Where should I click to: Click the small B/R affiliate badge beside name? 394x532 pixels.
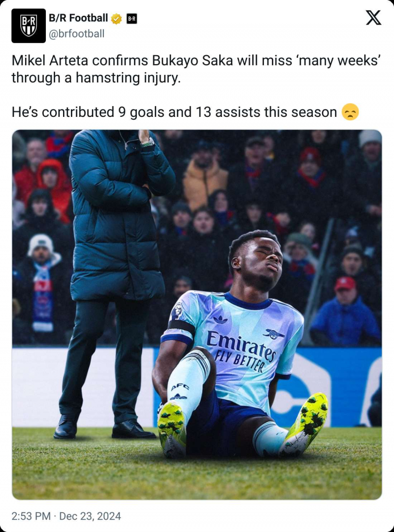click(x=131, y=19)
